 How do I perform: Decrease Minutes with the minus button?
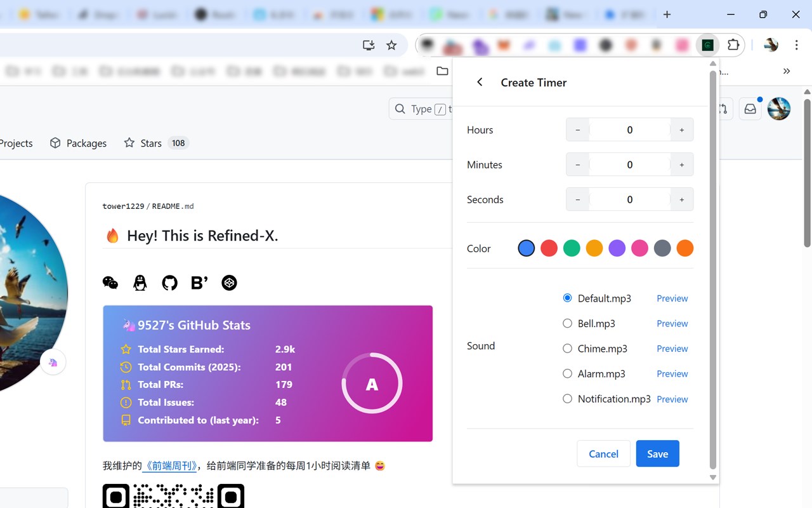coord(578,164)
